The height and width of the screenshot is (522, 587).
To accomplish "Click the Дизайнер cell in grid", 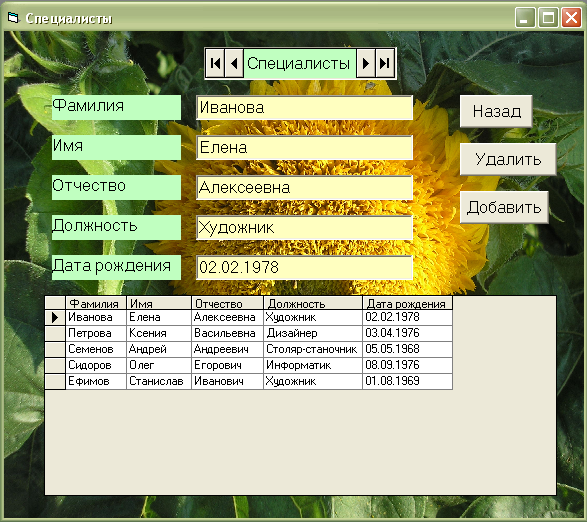I will (x=313, y=333).
